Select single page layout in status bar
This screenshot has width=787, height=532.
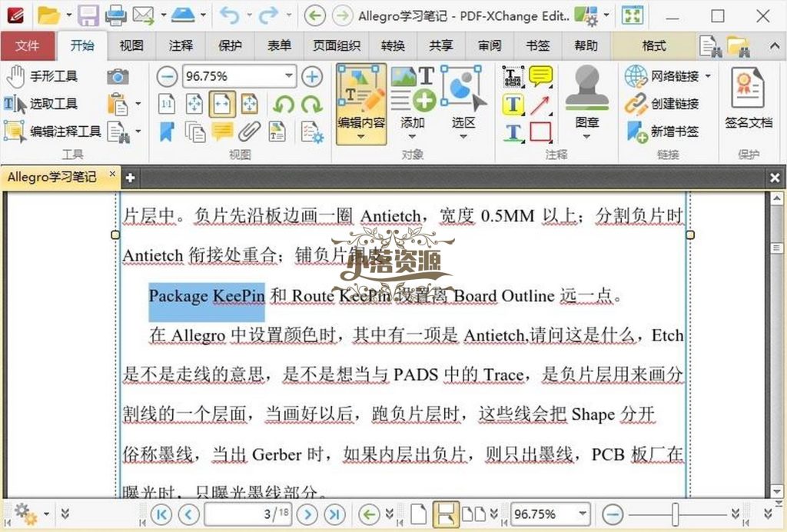[x=419, y=514]
